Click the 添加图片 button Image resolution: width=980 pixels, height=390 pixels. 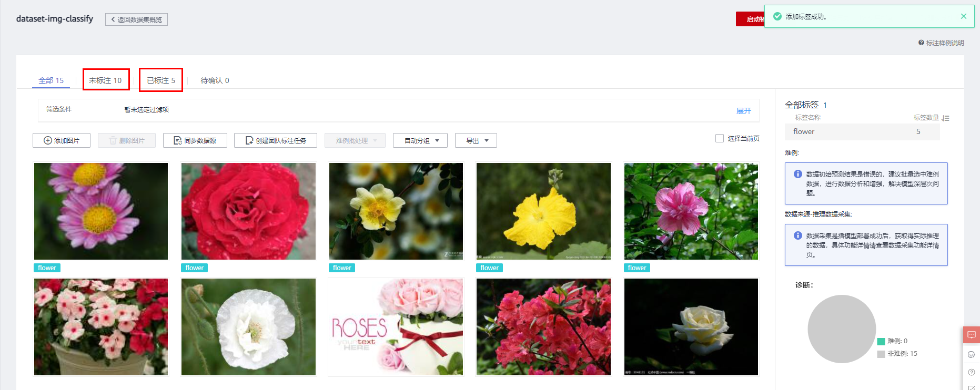pos(62,140)
